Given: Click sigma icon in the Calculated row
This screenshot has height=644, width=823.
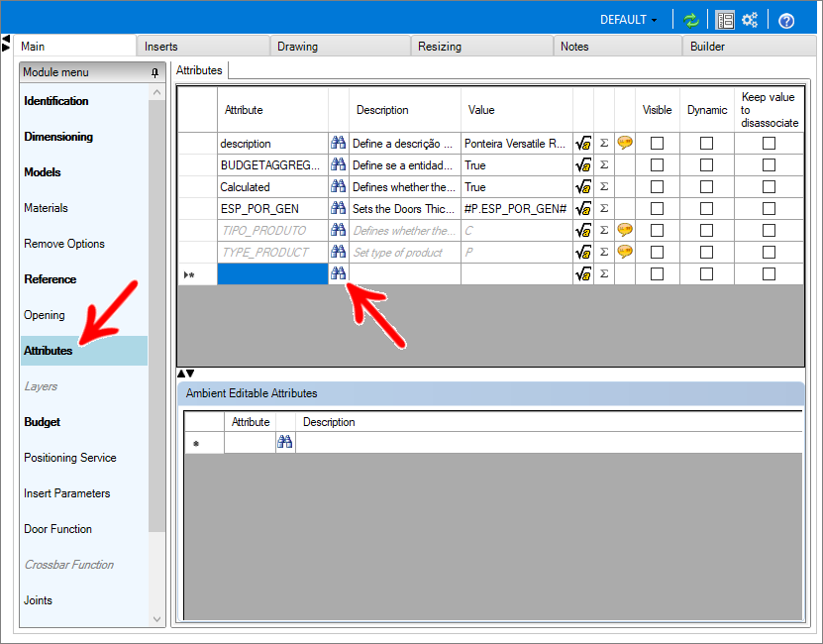Looking at the screenshot, I should click(604, 186).
